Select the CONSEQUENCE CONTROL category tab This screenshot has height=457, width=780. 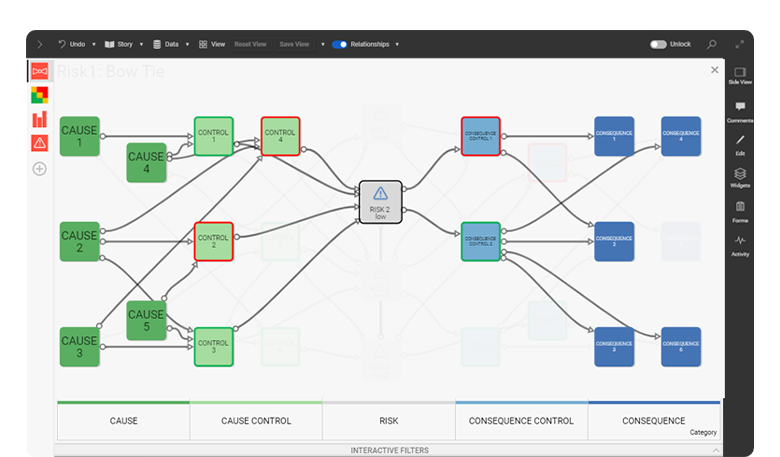tap(521, 421)
